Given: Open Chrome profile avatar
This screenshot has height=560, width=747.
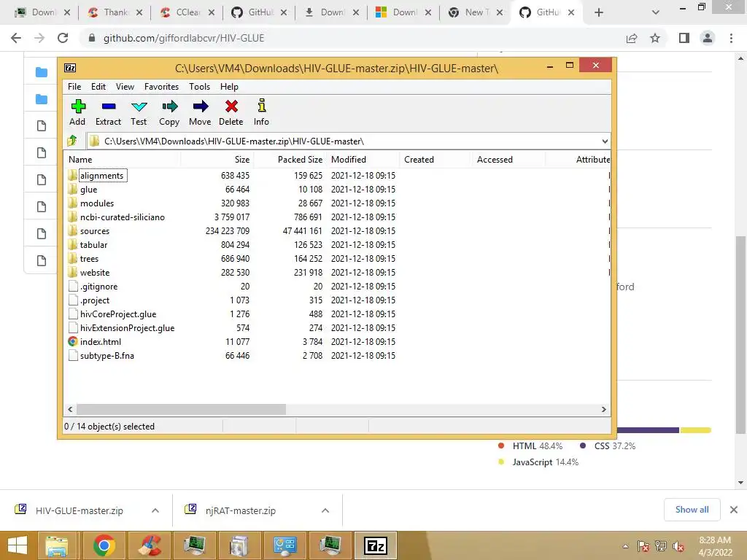Looking at the screenshot, I should tap(708, 38).
